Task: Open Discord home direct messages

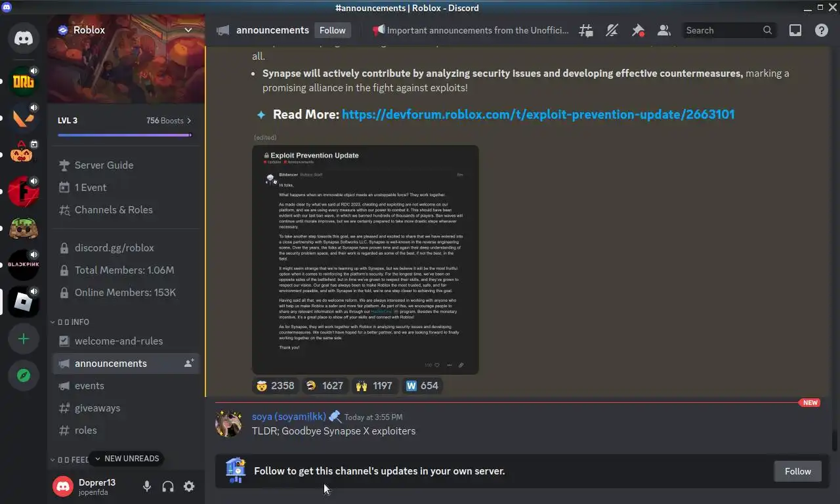Action: [x=24, y=39]
